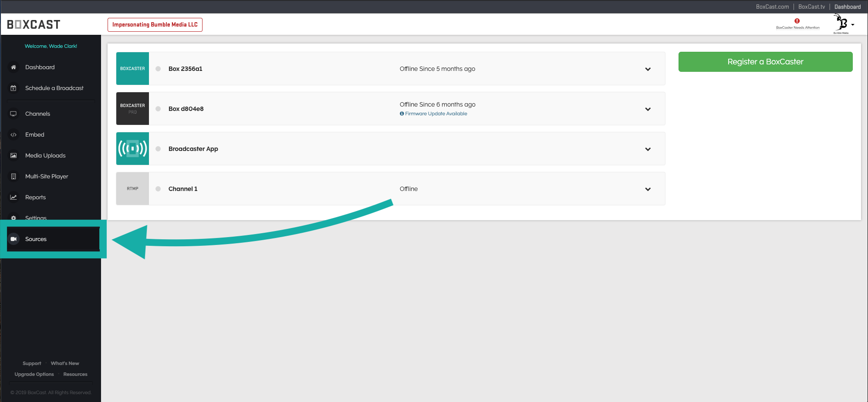
Task: Click the Dashboard home icon in sidebar
Action: [x=14, y=67]
